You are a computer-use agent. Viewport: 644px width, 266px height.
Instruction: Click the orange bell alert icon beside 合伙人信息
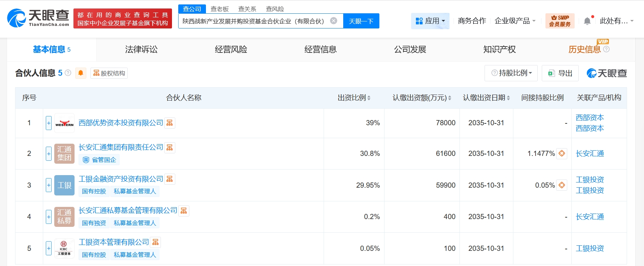point(80,73)
